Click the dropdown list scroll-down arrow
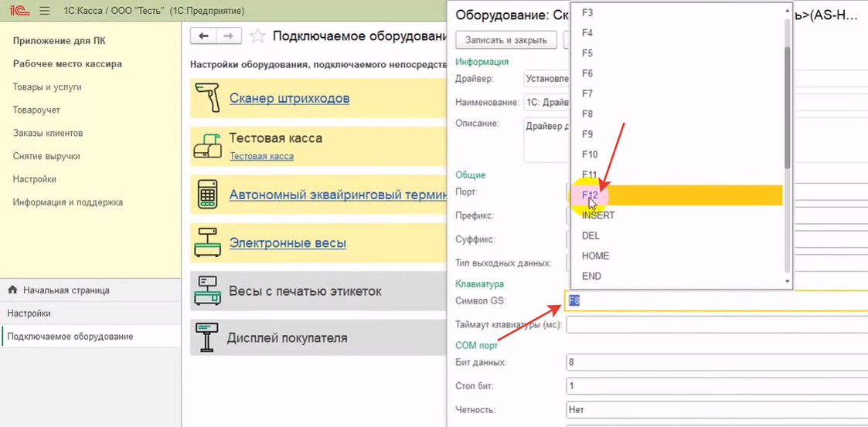 788,282
